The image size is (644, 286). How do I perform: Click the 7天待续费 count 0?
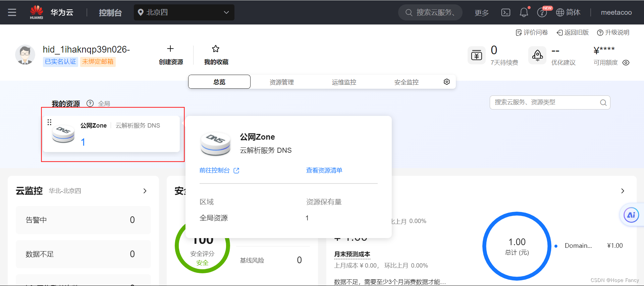click(494, 50)
